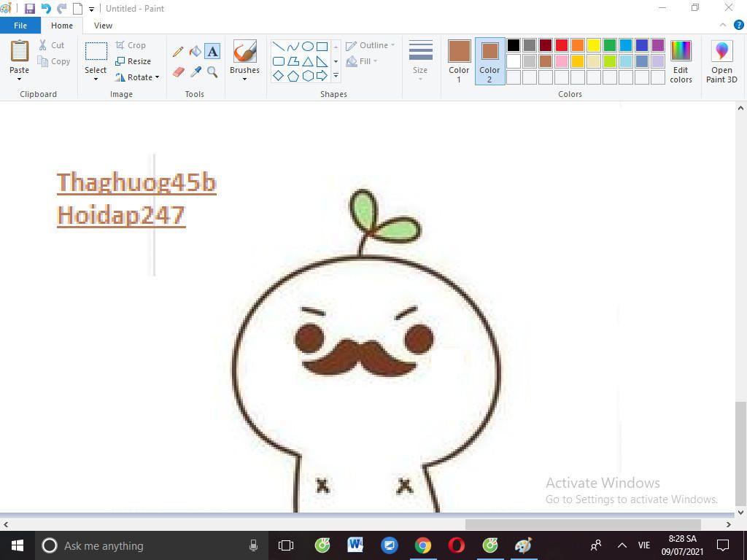Open the File menu
The width and height of the screenshot is (747, 560).
click(20, 26)
